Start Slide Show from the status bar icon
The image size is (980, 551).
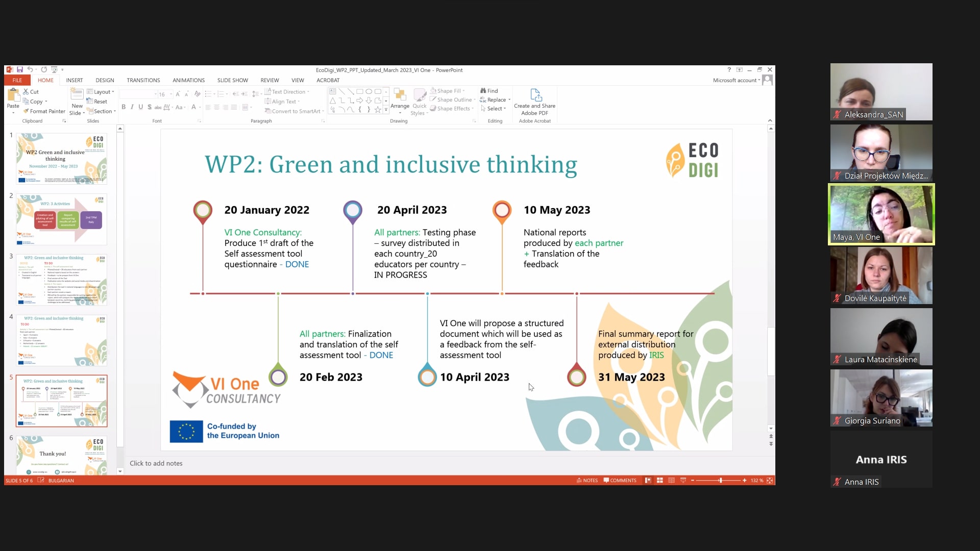point(683,481)
